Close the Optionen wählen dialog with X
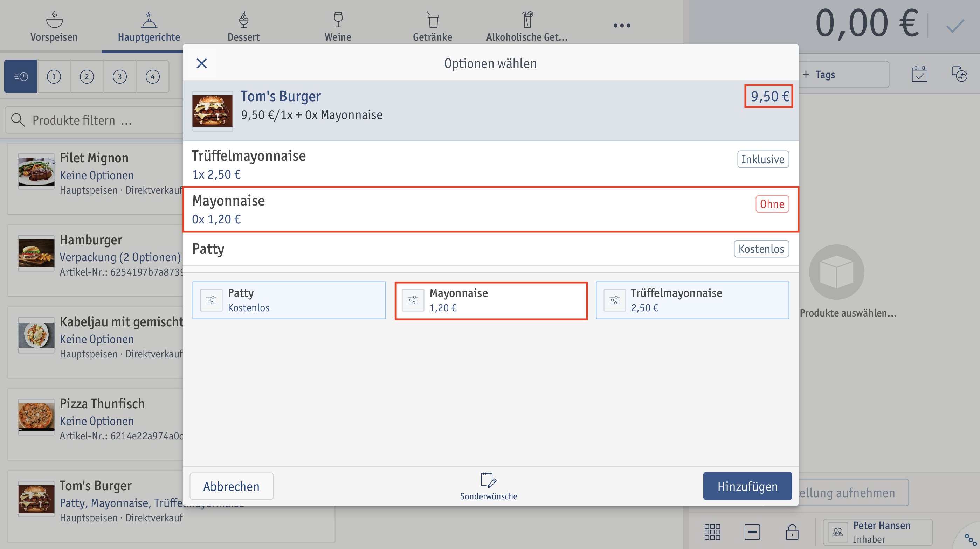 [202, 63]
